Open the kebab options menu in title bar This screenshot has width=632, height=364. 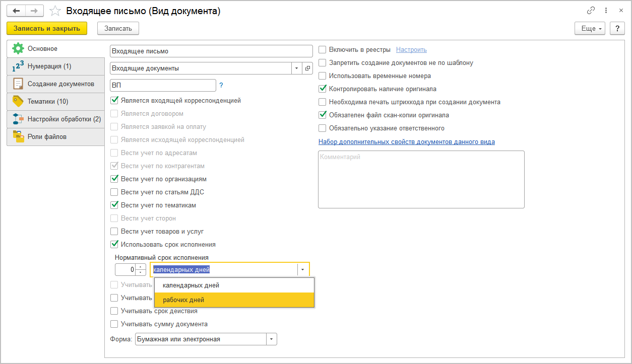pos(606,11)
